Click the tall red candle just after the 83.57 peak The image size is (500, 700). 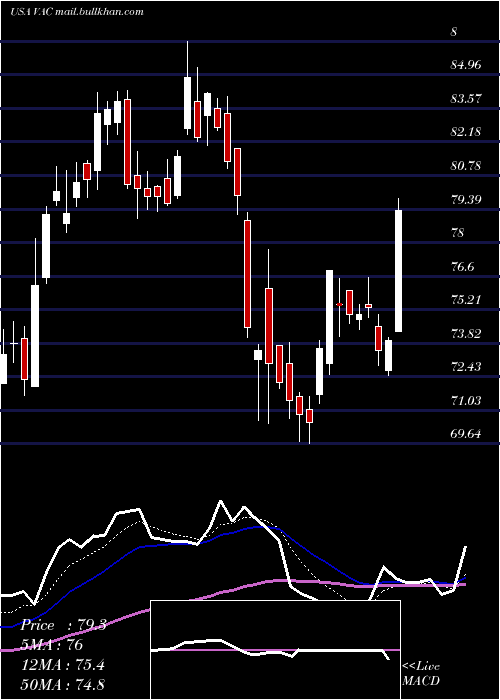point(128,142)
